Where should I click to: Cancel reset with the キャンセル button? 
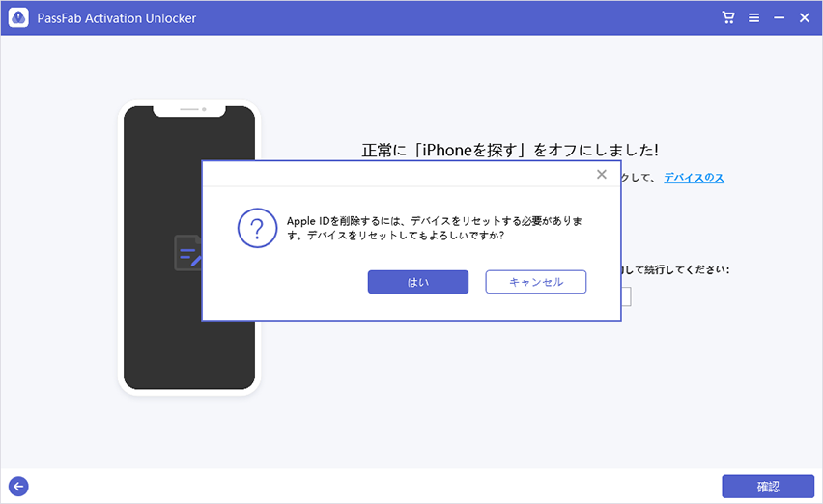(x=535, y=282)
